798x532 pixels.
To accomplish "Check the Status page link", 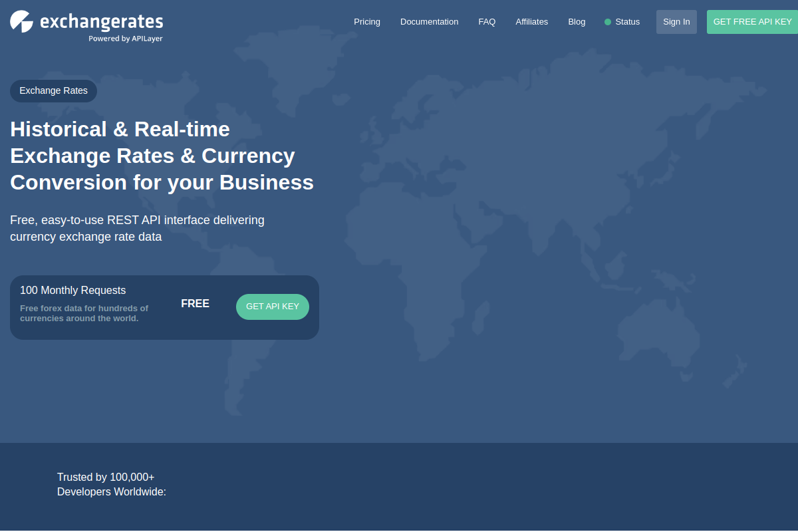I will click(x=627, y=22).
